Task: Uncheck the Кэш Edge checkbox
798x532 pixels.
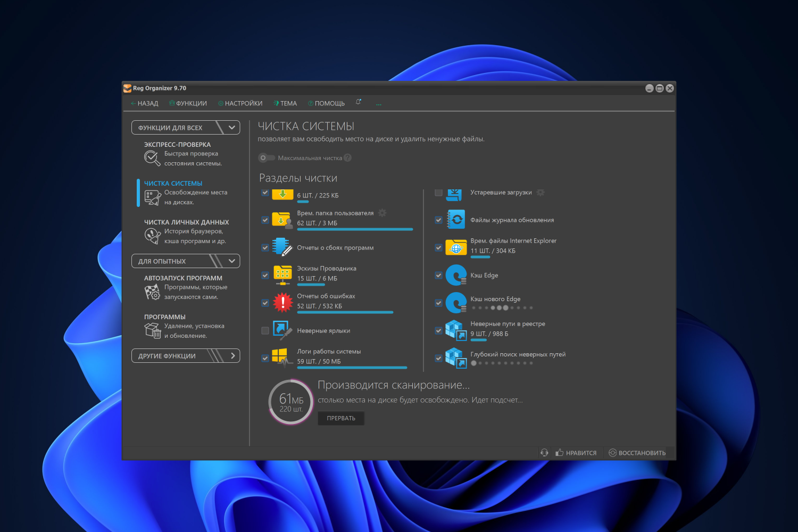Action: coord(438,275)
